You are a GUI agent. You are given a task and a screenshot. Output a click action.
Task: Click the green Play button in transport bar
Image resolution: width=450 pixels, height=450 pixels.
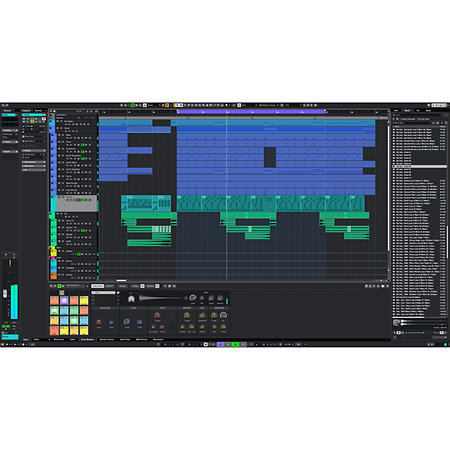(x=236, y=344)
